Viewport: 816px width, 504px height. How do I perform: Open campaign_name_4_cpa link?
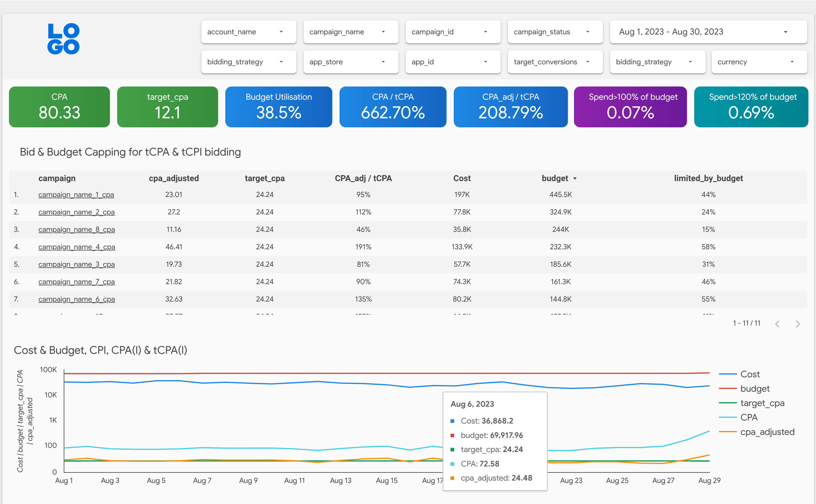(x=77, y=247)
